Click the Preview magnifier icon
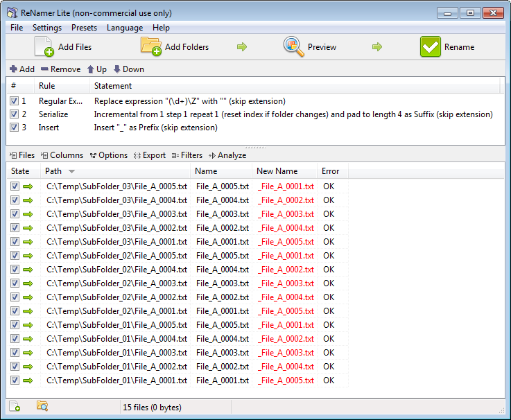The width and height of the screenshot is (511, 420). tap(293, 46)
